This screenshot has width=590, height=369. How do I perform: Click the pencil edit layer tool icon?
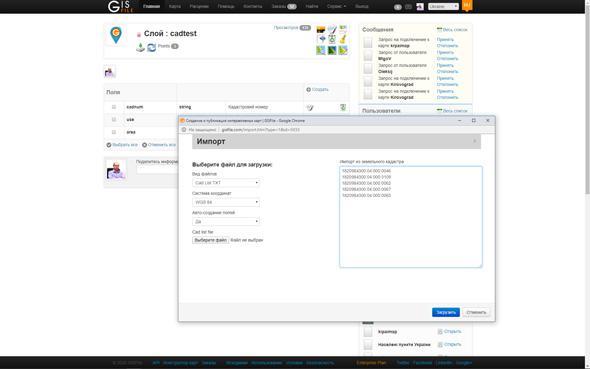pyautogui.click(x=332, y=29)
